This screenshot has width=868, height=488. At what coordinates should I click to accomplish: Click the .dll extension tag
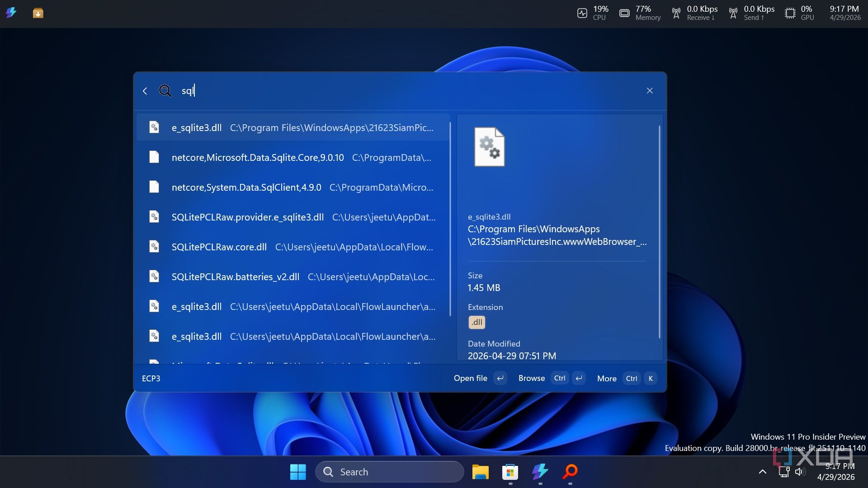477,322
